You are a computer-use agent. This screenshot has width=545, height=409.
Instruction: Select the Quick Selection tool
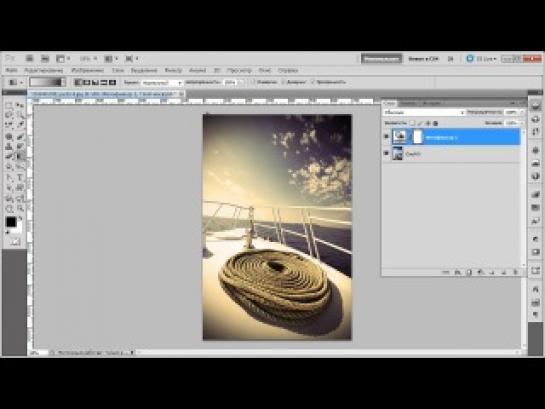(20, 115)
